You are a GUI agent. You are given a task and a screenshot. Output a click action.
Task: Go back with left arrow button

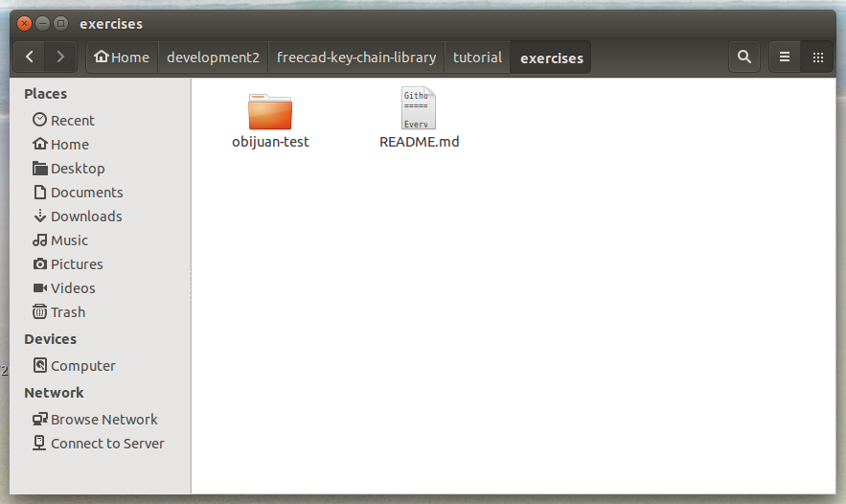coord(30,57)
